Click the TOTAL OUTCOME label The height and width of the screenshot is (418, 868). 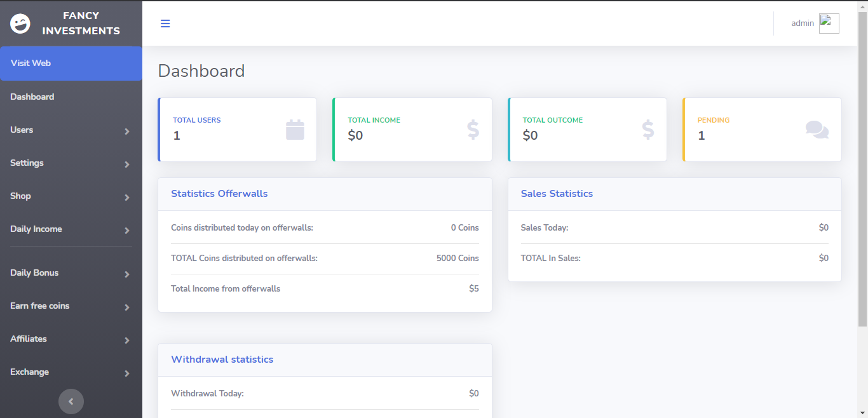point(553,120)
